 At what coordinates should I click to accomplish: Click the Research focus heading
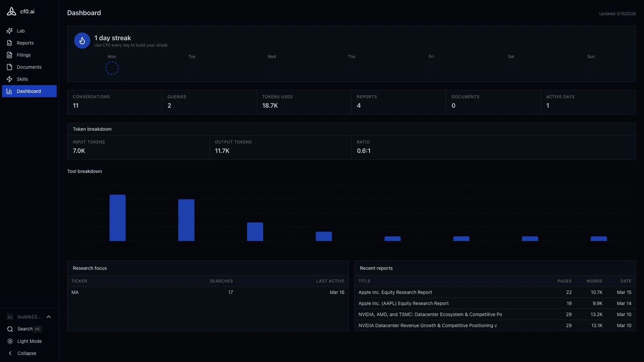pos(90,268)
